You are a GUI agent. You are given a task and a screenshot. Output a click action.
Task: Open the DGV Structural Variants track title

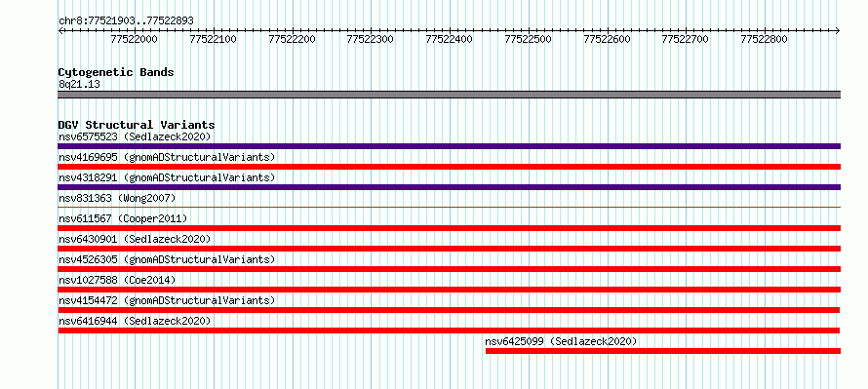click(137, 125)
